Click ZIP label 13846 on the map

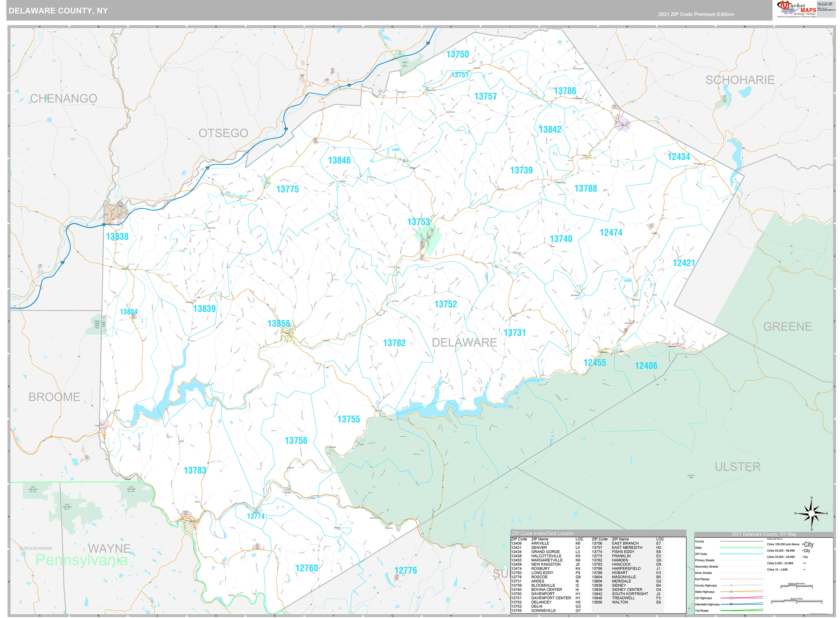point(339,160)
